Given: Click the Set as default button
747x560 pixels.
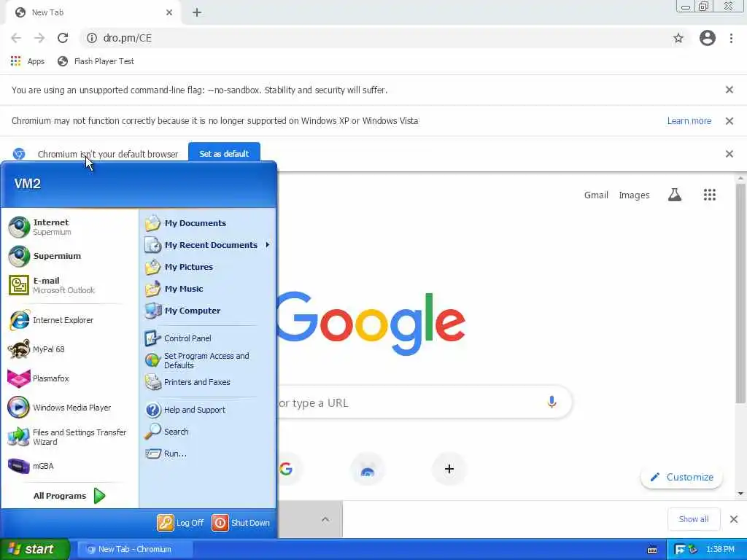Looking at the screenshot, I should (224, 153).
